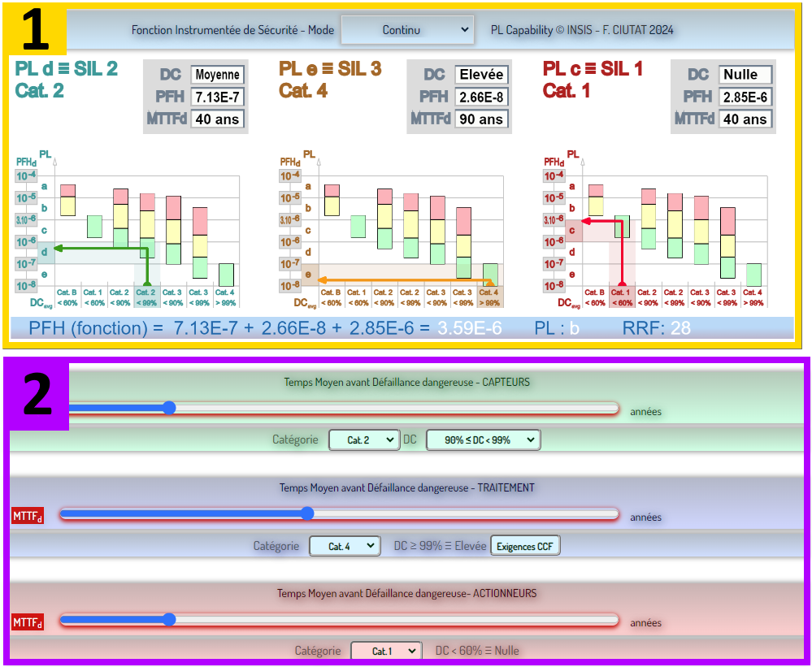Viewport: 812px width, 667px height.
Task: Open the DC dropdown showing 90% ≤ DC < 99%
Action: (483, 440)
